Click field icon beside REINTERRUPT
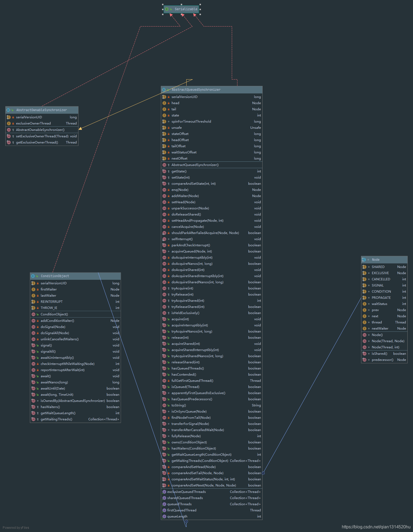 (33, 302)
